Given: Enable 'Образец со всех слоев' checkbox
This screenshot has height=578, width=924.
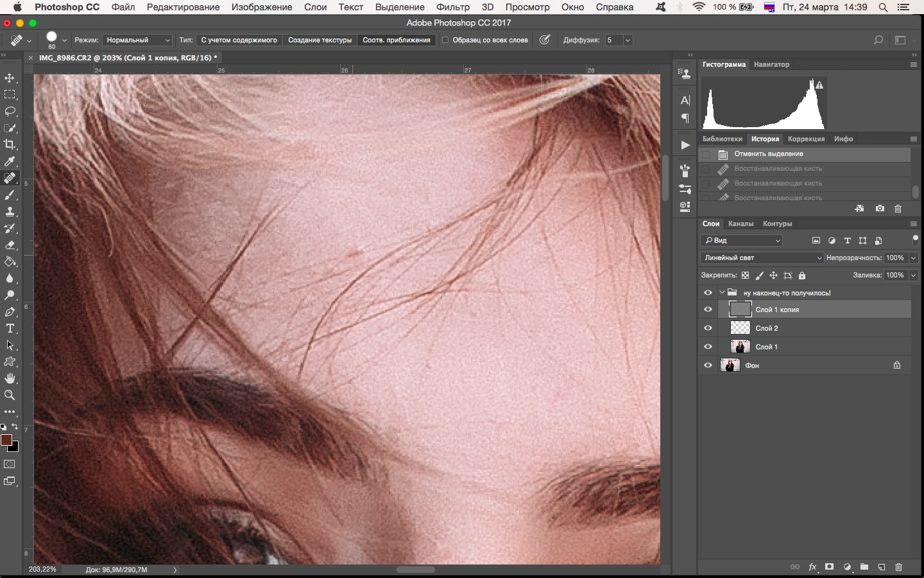Looking at the screenshot, I should click(445, 40).
